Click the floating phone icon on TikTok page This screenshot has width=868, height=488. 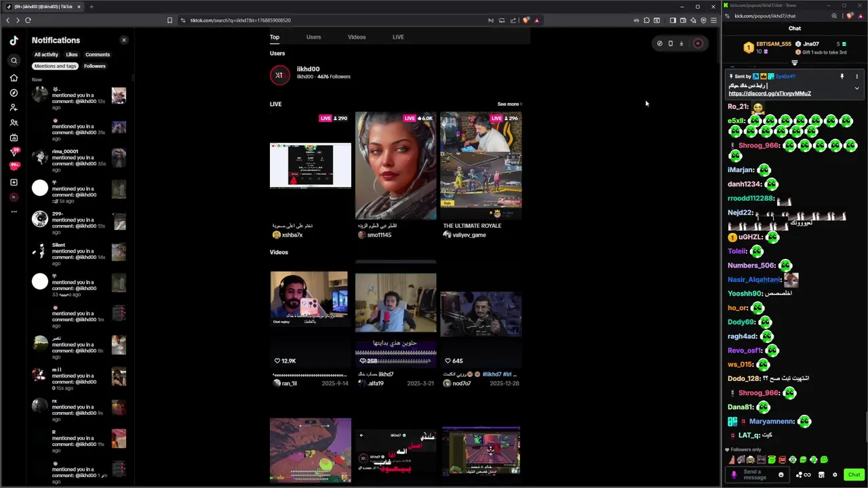671,43
